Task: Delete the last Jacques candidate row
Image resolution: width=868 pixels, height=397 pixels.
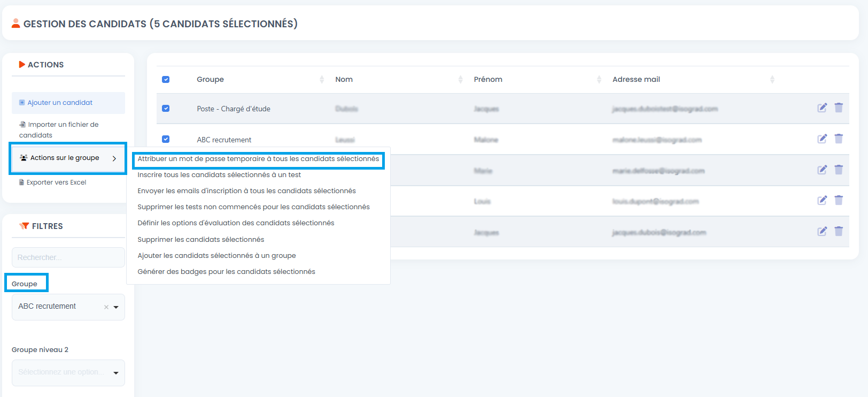Action: (x=839, y=231)
